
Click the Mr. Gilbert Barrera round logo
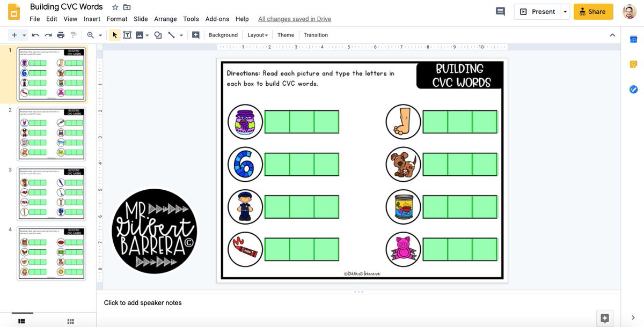155,232
